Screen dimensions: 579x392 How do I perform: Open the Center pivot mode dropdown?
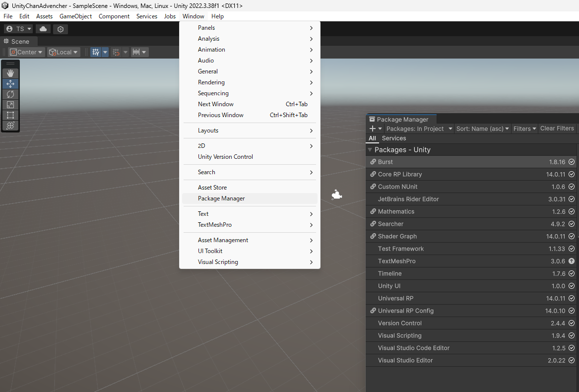pyautogui.click(x=27, y=52)
